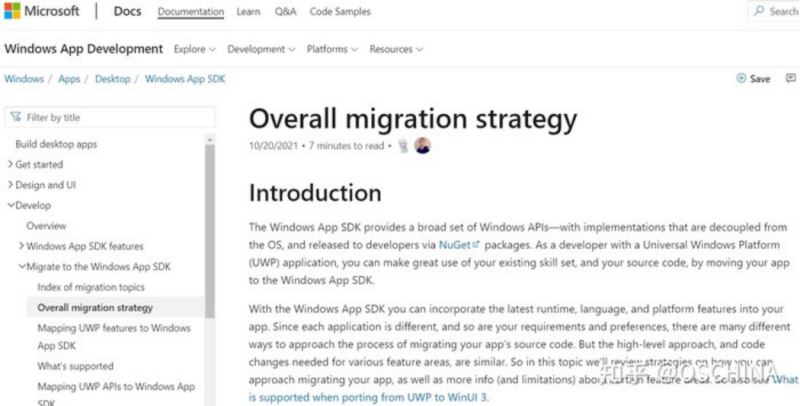The height and width of the screenshot is (406, 800).
Task: Click the Save plus icon
Action: point(741,78)
